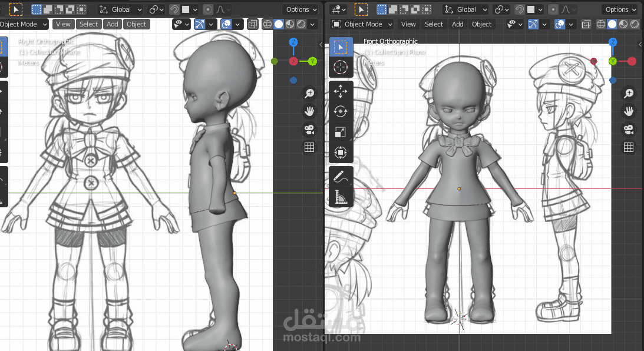Open the Add menu in the right viewport
Viewport: 644px width, 351px height.
pyautogui.click(x=458, y=24)
